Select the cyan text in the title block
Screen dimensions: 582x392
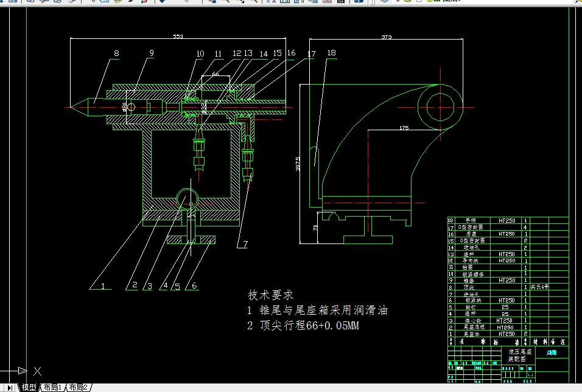(552, 352)
